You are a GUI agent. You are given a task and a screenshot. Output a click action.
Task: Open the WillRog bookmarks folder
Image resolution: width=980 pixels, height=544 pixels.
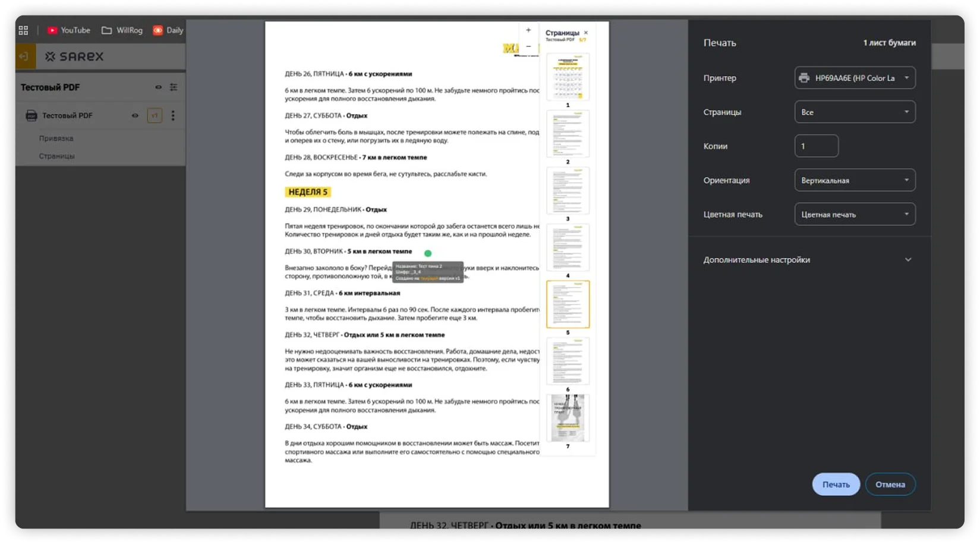[122, 30]
